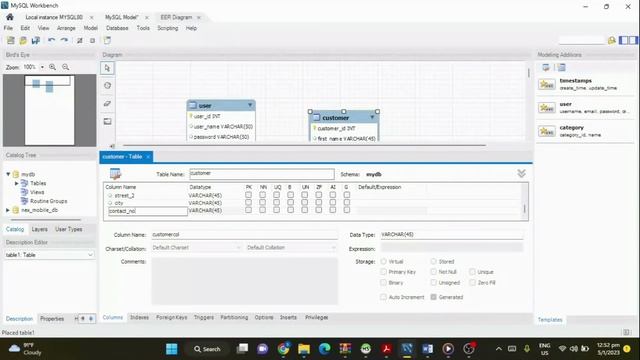Check UQ for the contact_no column

[x=276, y=210]
